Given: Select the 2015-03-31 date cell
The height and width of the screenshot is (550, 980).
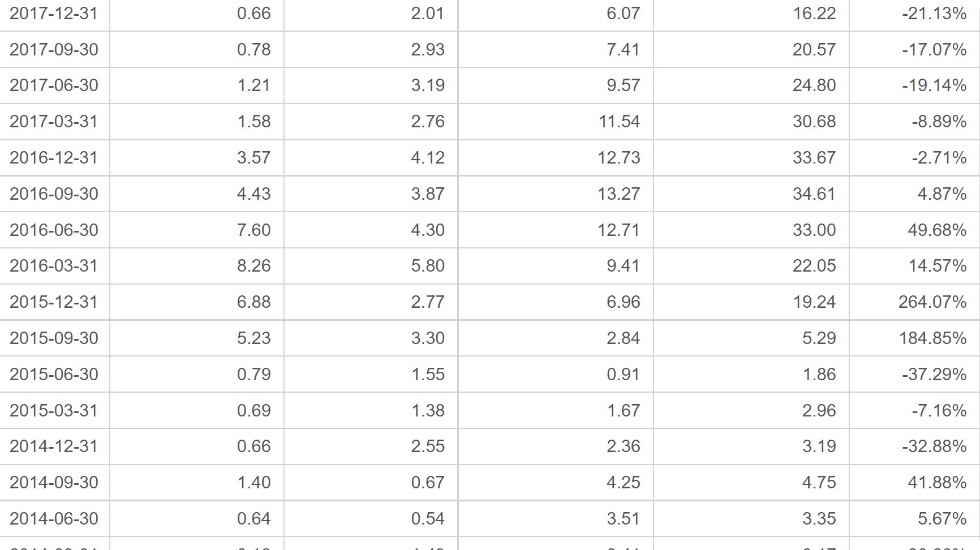Looking at the screenshot, I should click(x=54, y=411).
